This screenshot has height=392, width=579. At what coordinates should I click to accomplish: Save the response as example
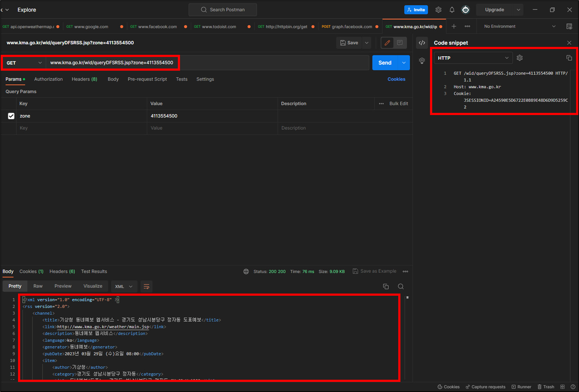tap(374, 271)
